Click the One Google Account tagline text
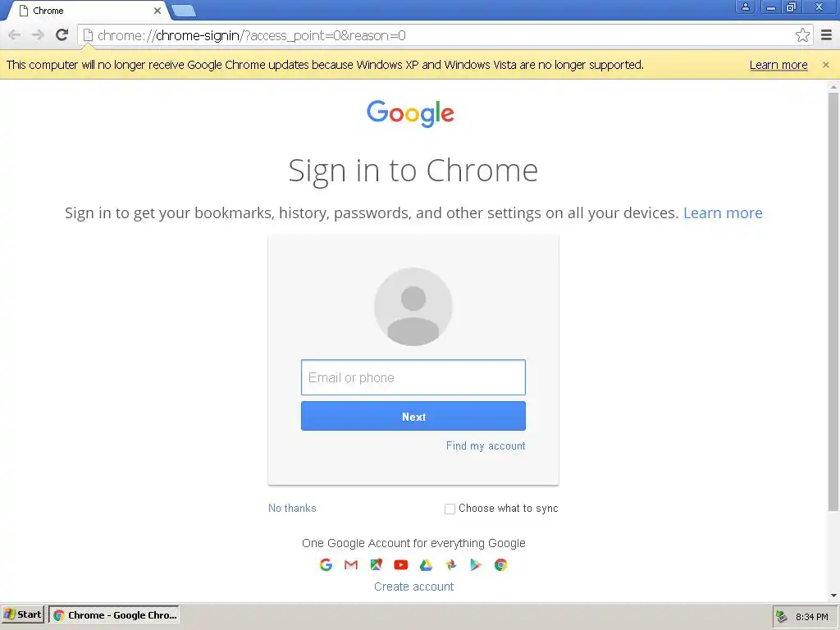This screenshot has width=840, height=630. tap(413, 543)
